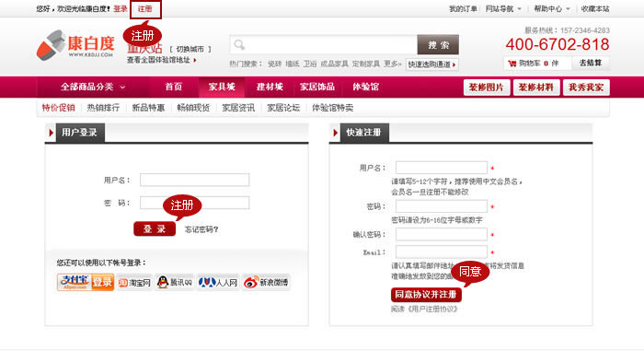Click the 购物车 cart link
Viewport: 644px width, 351px height.
529,64
